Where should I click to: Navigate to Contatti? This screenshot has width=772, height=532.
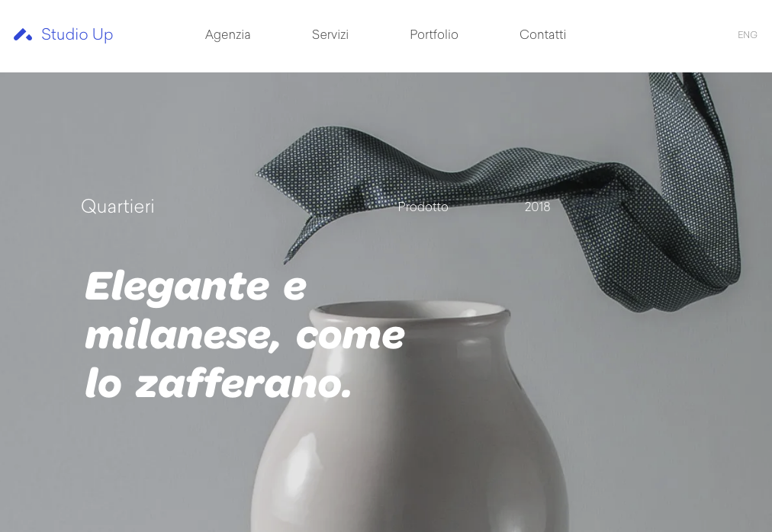[542, 34]
